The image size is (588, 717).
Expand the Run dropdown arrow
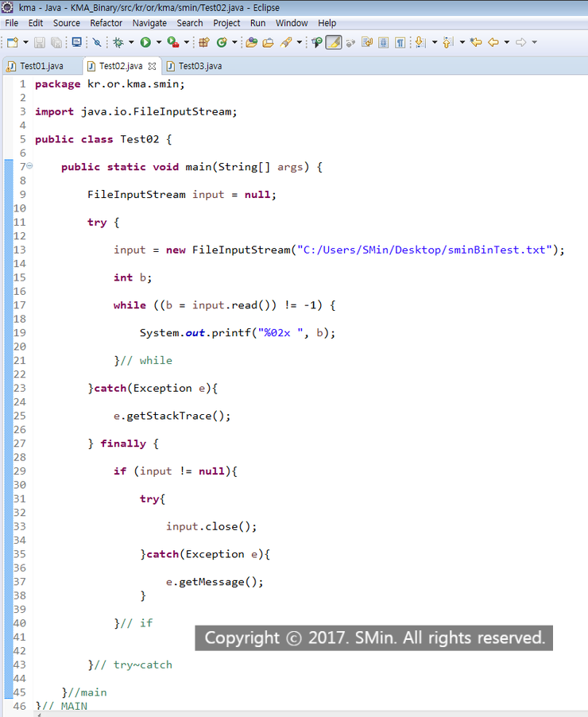(159, 42)
